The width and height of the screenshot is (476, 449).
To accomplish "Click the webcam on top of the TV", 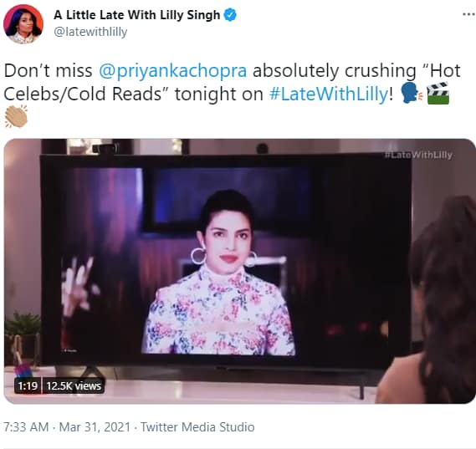I will tap(106, 148).
